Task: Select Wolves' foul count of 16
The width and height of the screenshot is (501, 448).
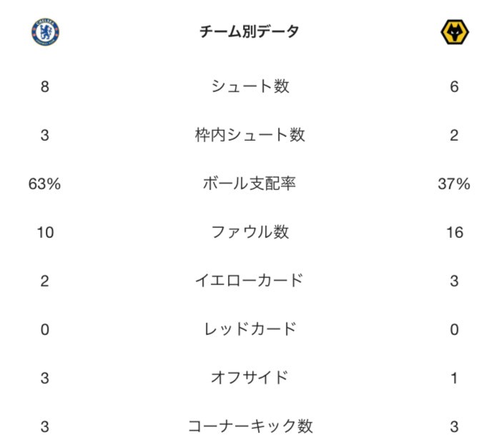Action: tap(455, 233)
